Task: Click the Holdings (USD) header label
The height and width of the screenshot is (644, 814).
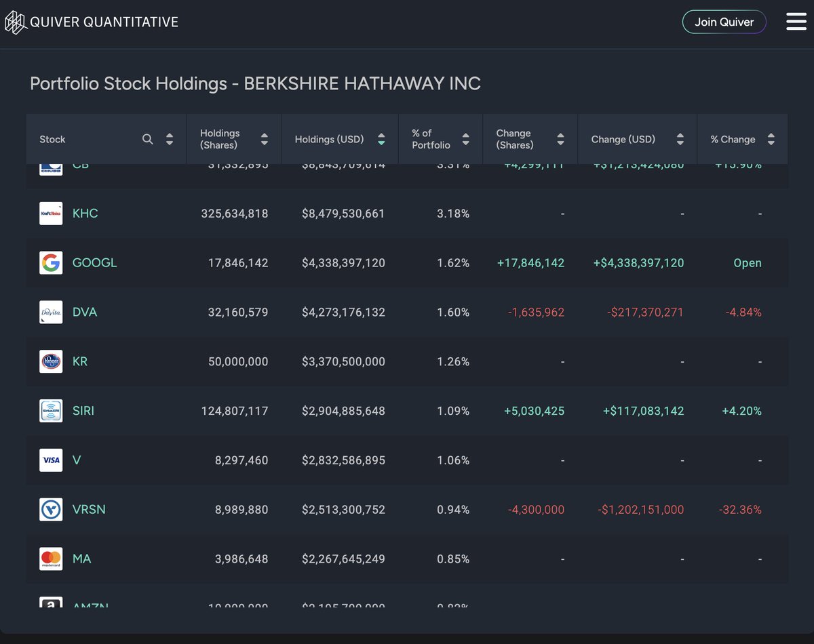Action: tap(330, 139)
